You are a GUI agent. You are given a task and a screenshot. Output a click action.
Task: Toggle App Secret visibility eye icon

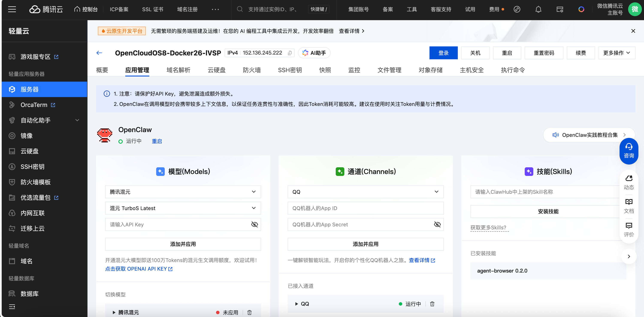click(437, 224)
